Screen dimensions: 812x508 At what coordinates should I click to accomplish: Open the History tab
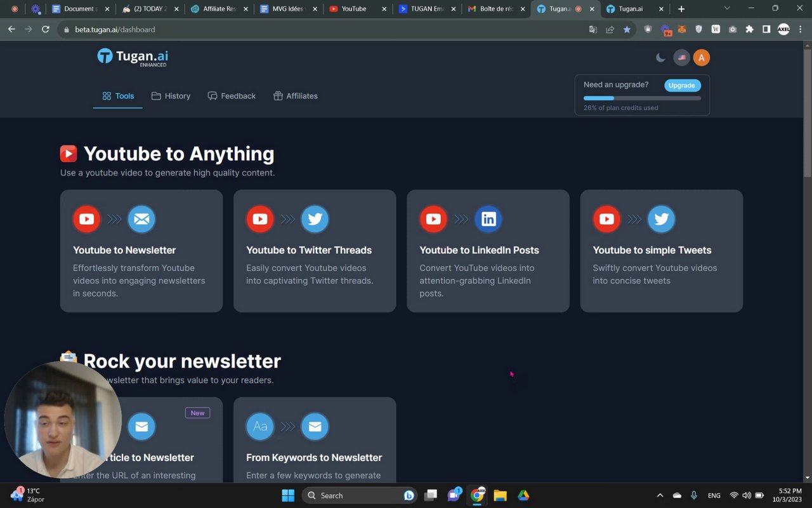tap(171, 96)
